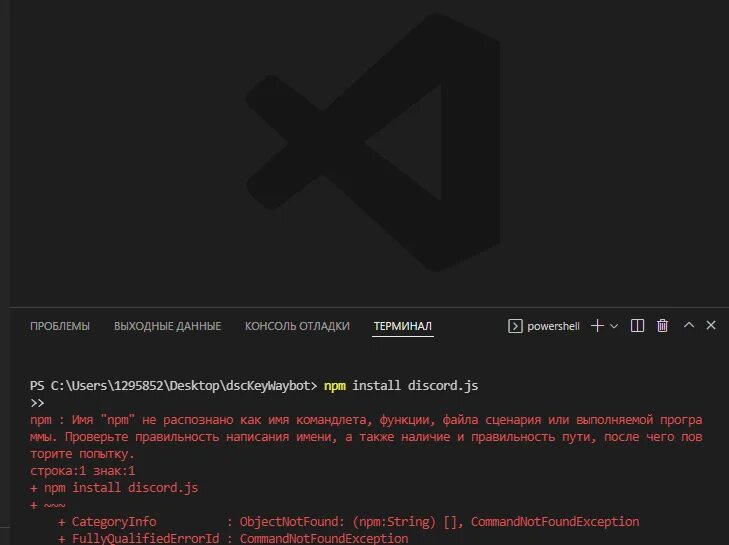Image resolution: width=729 pixels, height=545 pixels.
Task: Switch to ВЫХОДНЫЕ ДАННЫЕ tab
Action: pyautogui.click(x=167, y=326)
